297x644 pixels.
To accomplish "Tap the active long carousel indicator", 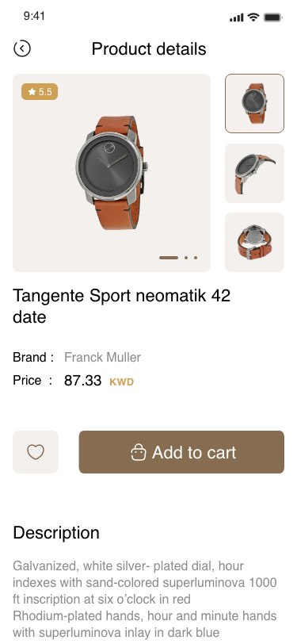I will [x=169, y=258].
